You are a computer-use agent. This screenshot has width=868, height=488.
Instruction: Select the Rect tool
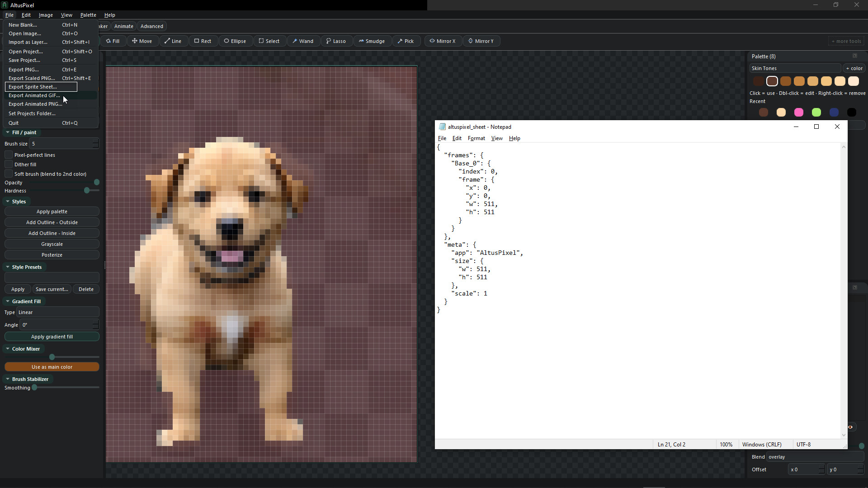pyautogui.click(x=203, y=41)
